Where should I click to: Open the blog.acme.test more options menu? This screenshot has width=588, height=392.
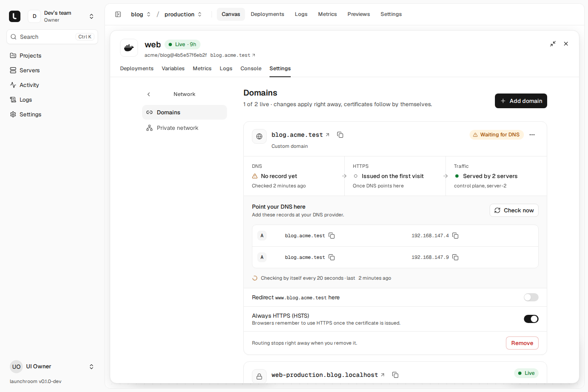[x=532, y=135]
